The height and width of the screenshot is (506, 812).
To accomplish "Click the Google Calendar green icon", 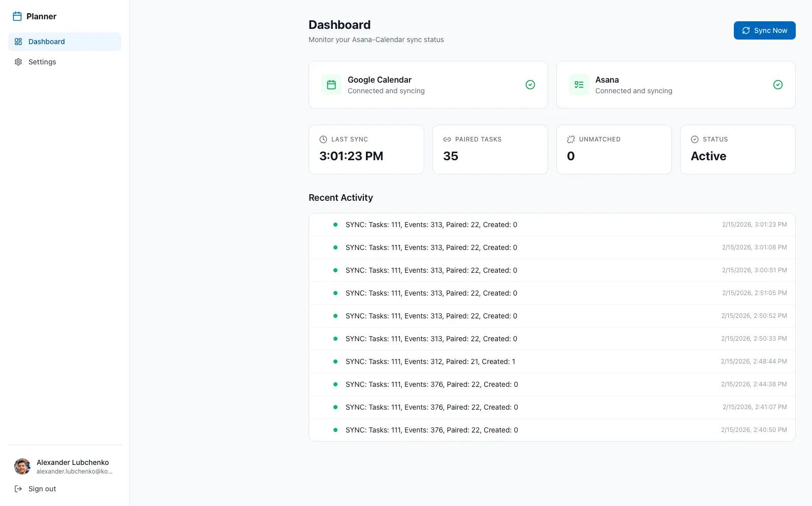I will click(x=331, y=85).
